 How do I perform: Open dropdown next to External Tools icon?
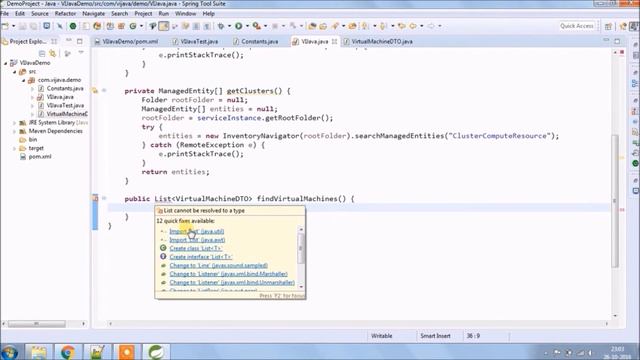point(265,26)
